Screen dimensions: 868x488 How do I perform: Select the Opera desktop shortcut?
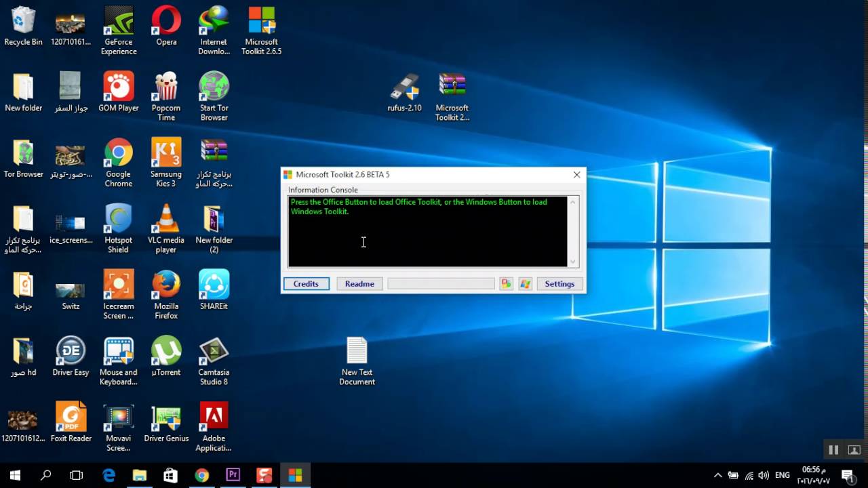click(x=166, y=27)
